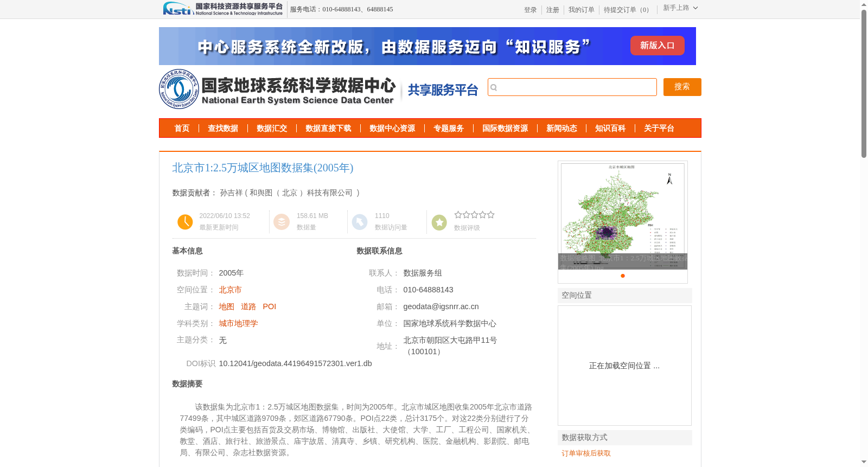The height and width of the screenshot is (467, 868).
Task: Click the 数据联系信息 section heading
Action: 379,251
